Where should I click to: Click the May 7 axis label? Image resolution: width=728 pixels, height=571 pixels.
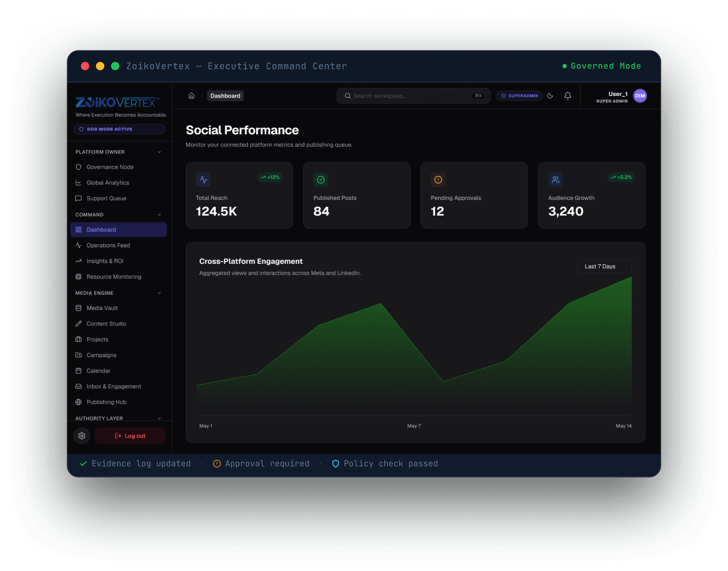[x=414, y=426]
